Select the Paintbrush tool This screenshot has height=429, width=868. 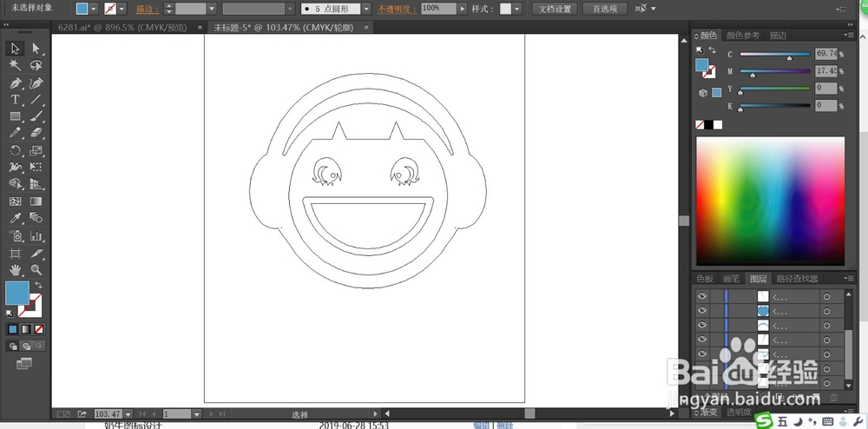click(36, 116)
